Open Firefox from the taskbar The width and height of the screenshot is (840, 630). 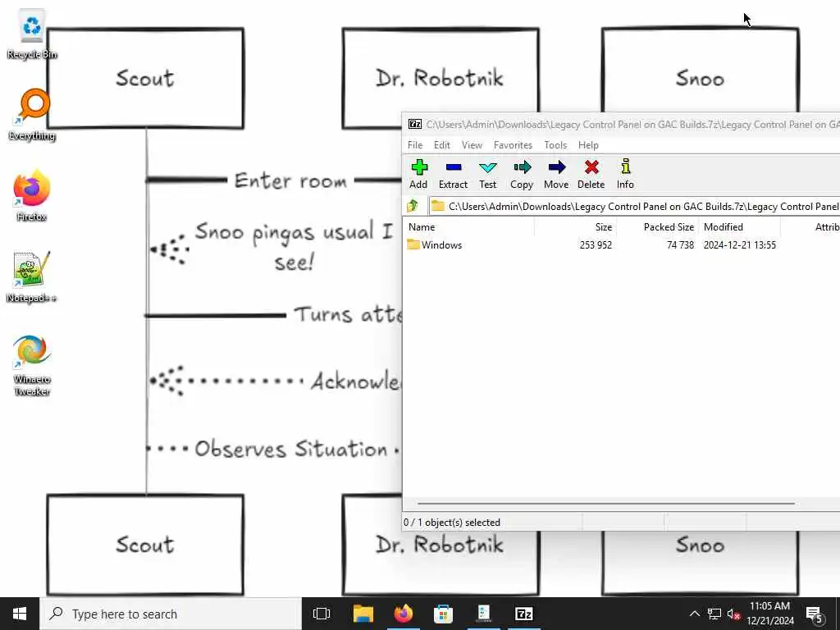[x=404, y=614]
